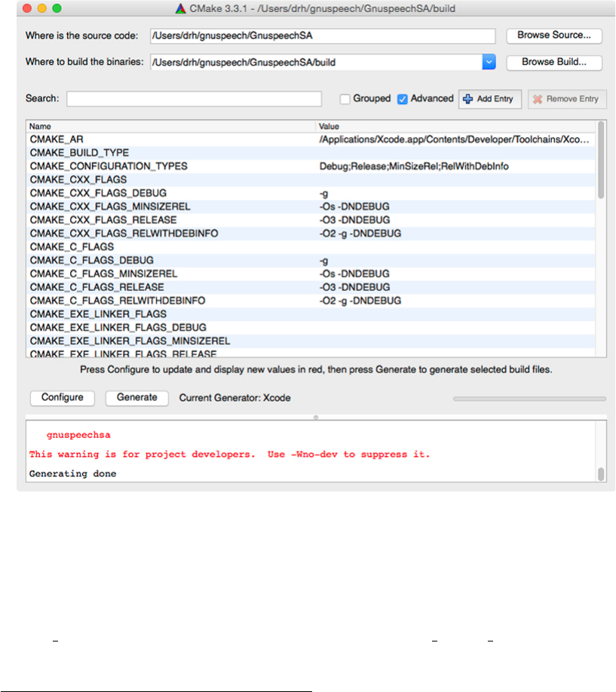Select the CMAKE_C_FLAGS row
The width and height of the screenshot is (616, 692).
tap(311, 246)
